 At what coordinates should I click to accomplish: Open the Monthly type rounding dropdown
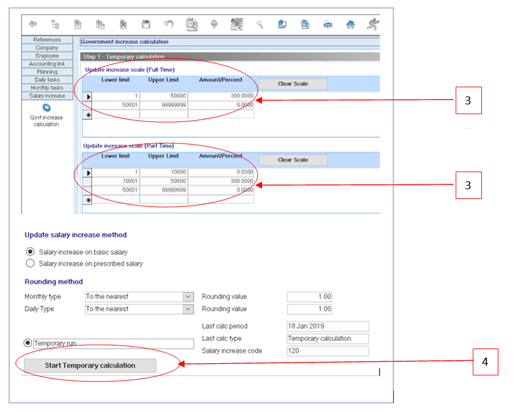(188, 297)
